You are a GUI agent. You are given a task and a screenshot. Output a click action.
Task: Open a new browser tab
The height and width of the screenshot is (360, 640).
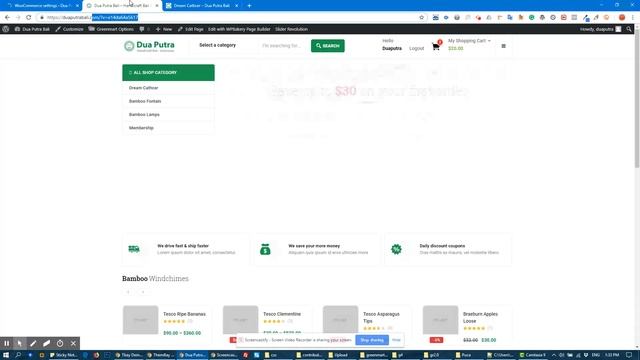[x=249, y=6]
